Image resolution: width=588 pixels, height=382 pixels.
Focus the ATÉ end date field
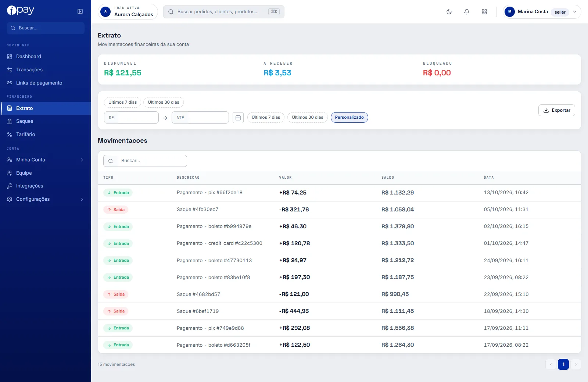[x=200, y=118]
